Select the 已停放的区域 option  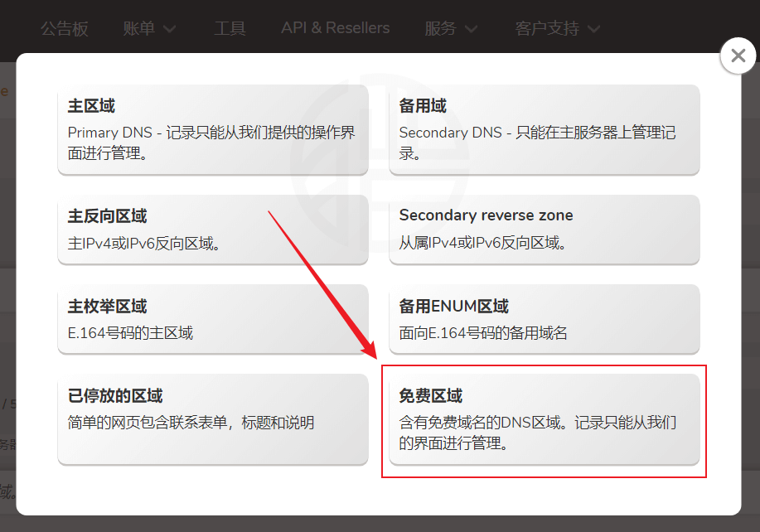pyautogui.click(x=213, y=418)
